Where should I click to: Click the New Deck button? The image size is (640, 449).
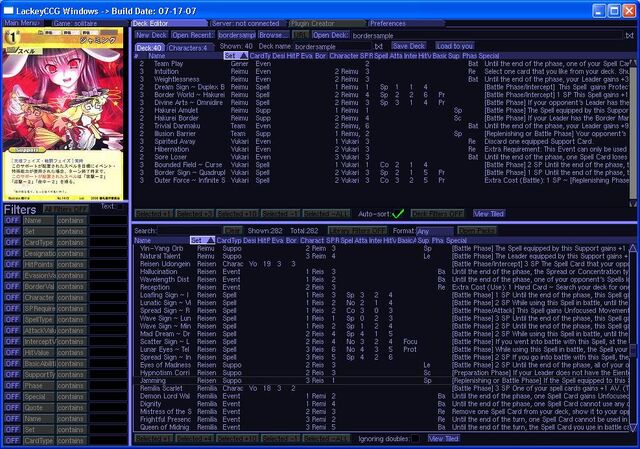pos(151,35)
